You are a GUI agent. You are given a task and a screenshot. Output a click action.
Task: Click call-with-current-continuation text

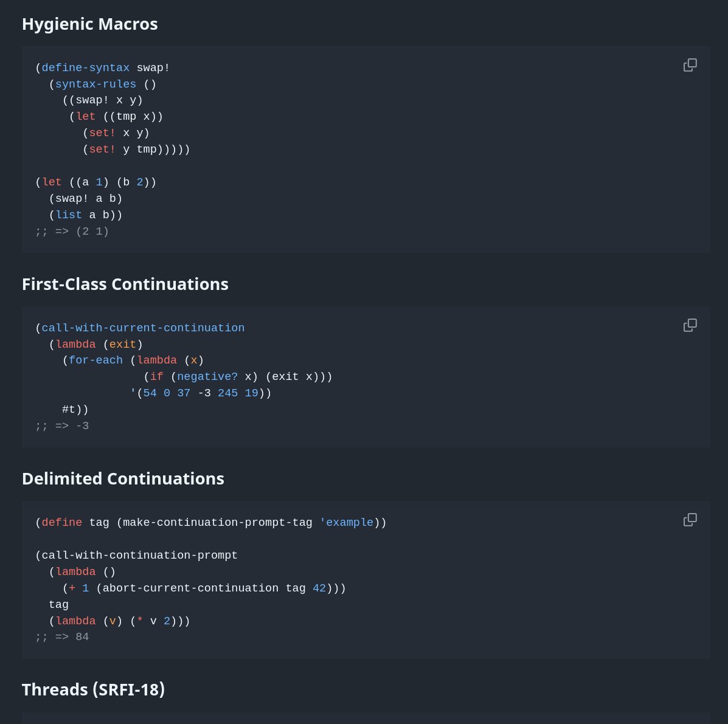point(143,328)
